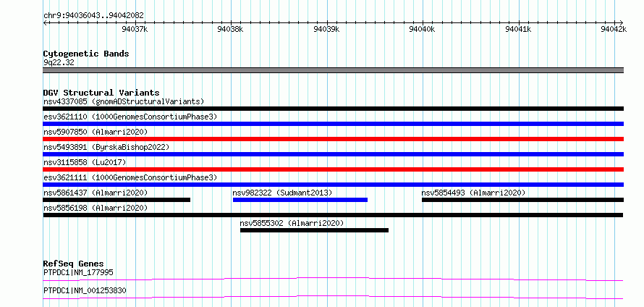Click the 94039k ruler tick label

click(326, 29)
